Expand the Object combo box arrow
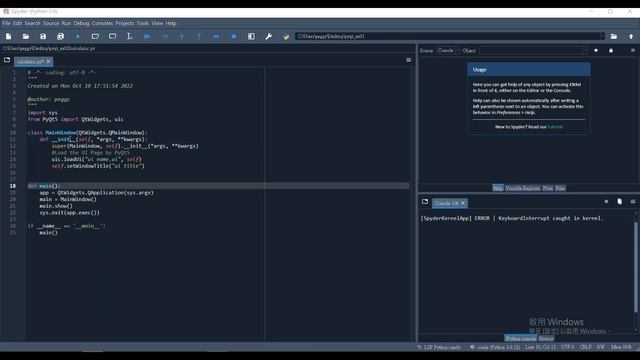 tap(585, 51)
